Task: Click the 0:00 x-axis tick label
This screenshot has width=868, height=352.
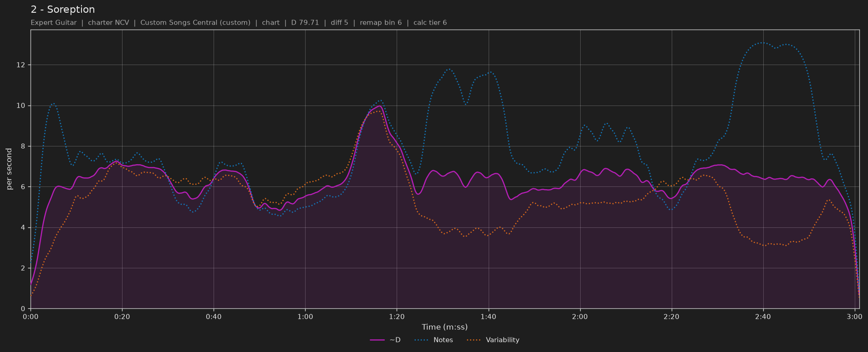Action: click(x=31, y=317)
